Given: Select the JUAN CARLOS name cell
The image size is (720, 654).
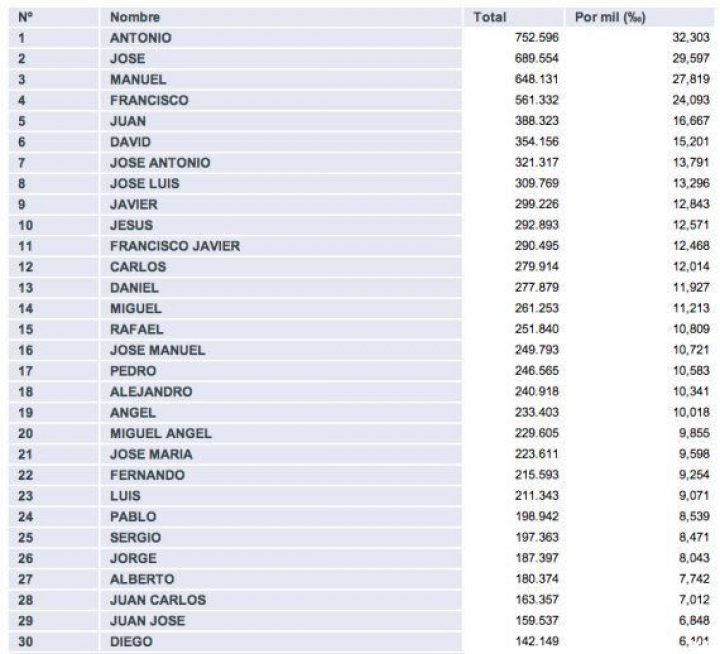Looking at the screenshot, I should coord(157,600).
